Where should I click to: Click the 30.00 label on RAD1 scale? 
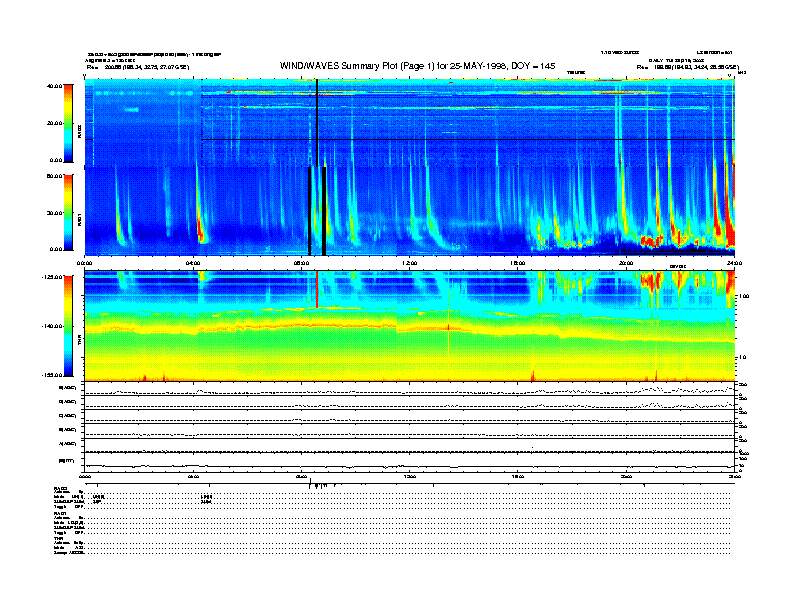point(54,213)
